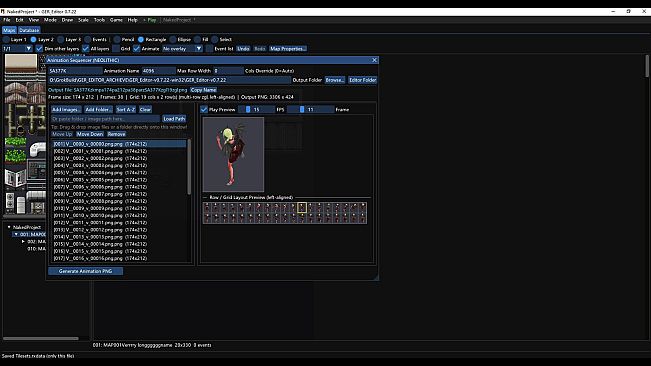Select the left bookshelf tile

coord(15,178)
